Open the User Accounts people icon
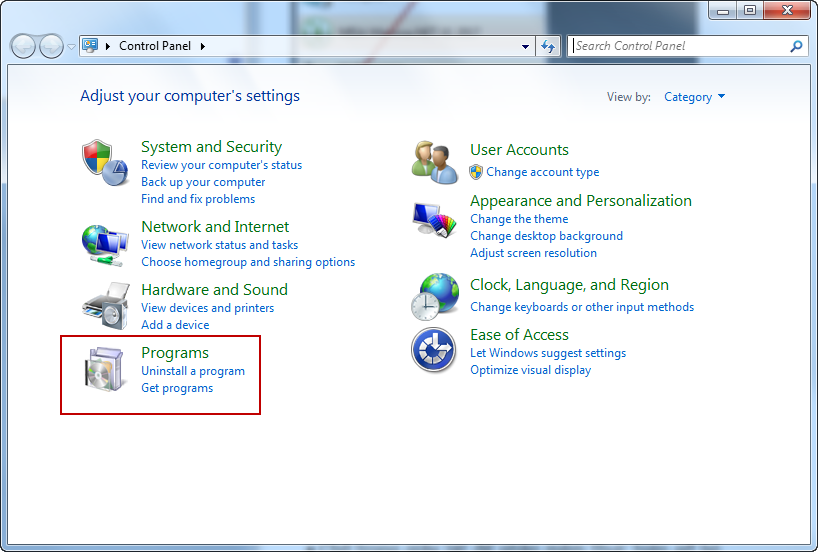Image resolution: width=818 pixels, height=552 pixels. (x=435, y=162)
